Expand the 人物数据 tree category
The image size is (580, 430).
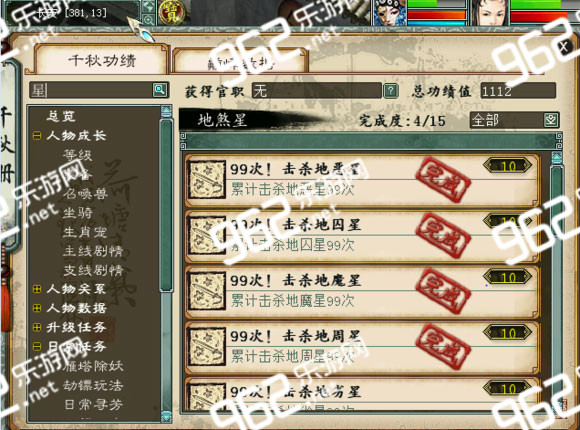37,308
